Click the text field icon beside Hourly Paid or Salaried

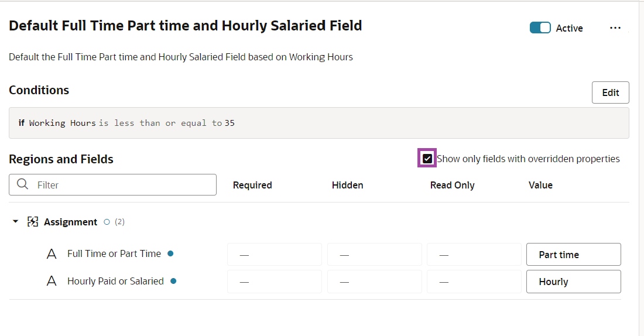pyautogui.click(x=52, y=282)
